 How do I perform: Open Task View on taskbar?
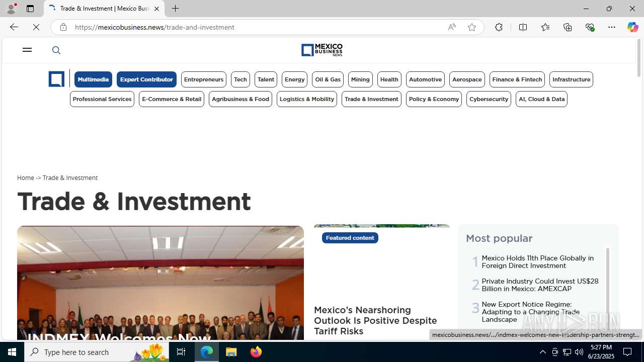(181, 352)
